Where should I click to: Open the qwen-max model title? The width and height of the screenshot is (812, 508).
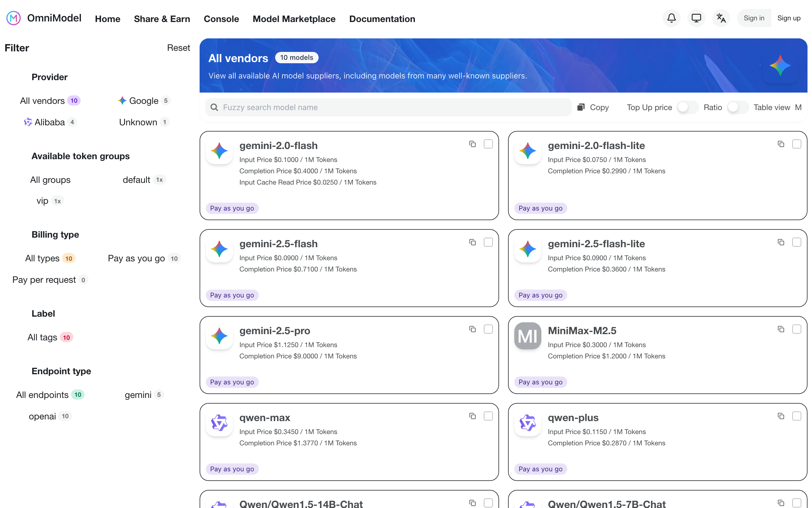coord(265,418)
